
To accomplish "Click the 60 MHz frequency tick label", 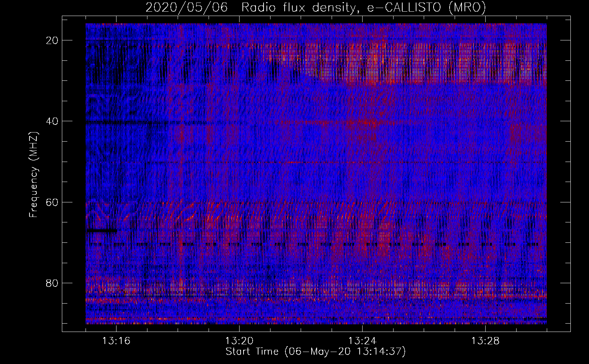I will coord(52,202).
